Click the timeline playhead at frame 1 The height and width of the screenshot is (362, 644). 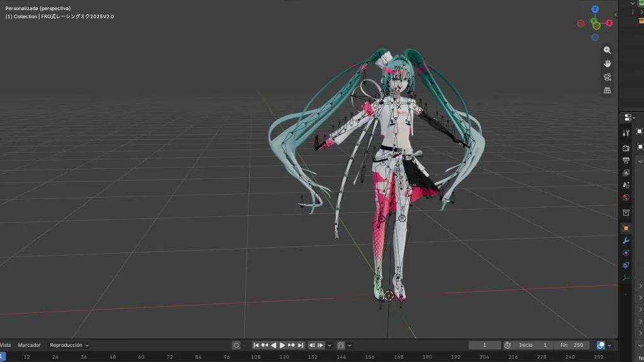[x=2, y=357]
